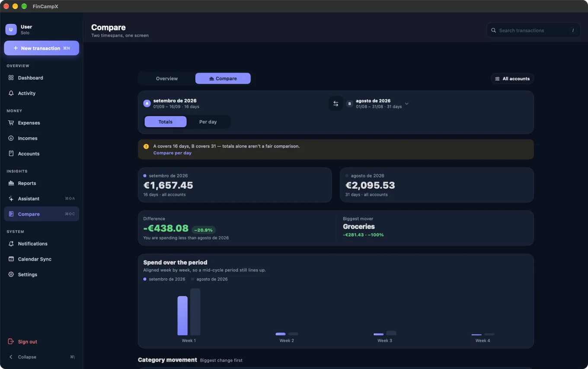This screenshot has height=369, width=588.
Task: Click the Dashboard grid icon in sidebar
Action: [11, 78]
